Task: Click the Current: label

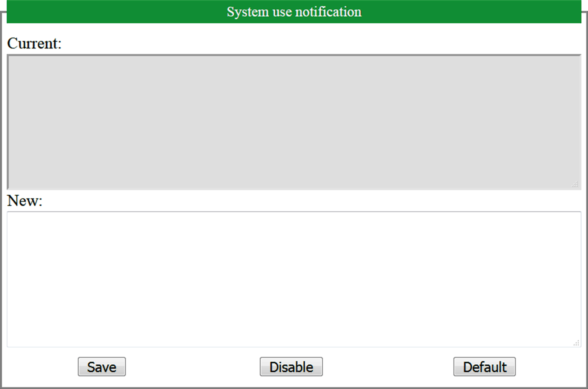Action: tap(34, 43)
